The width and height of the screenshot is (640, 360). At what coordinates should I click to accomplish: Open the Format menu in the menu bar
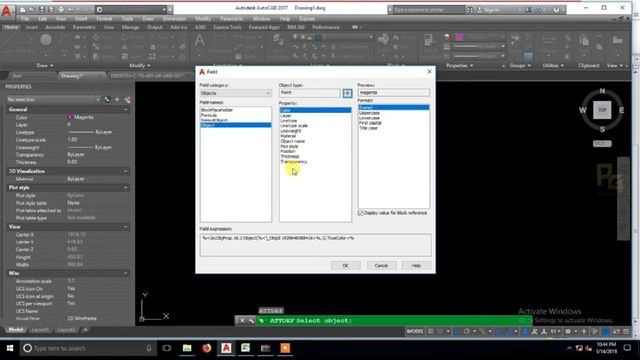[104, 19]
